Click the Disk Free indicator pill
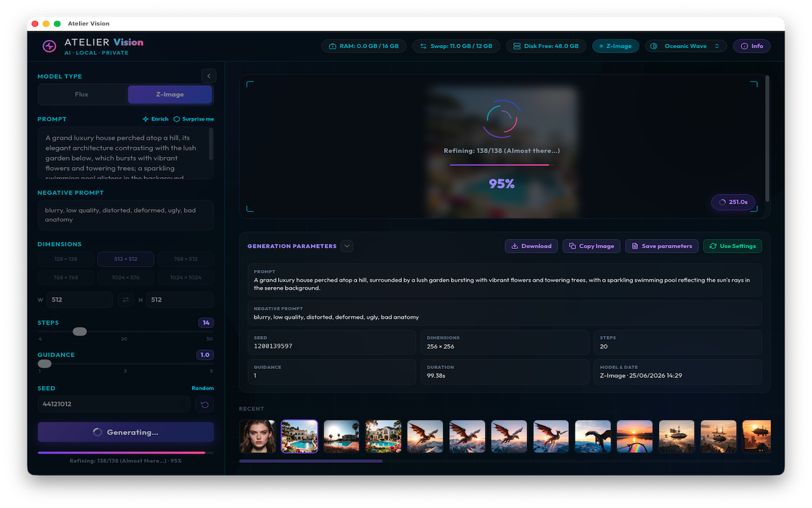Screen dimensions: 812x508 [x=546, y=46]
